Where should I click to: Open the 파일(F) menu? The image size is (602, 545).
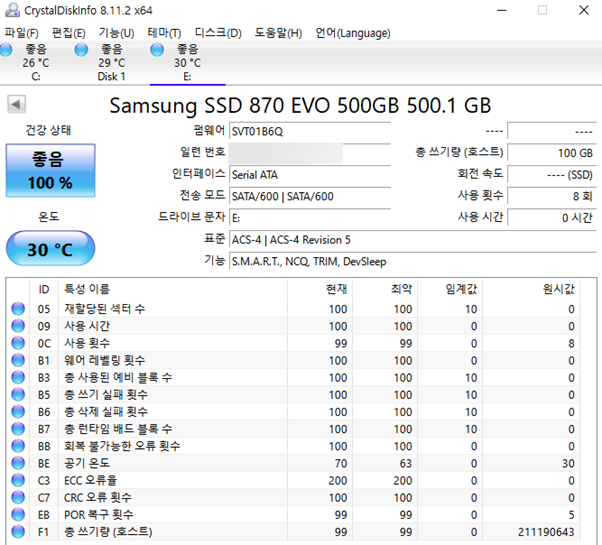pos(22,33)
